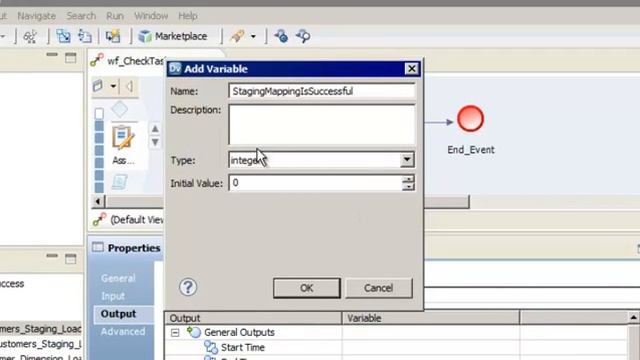Image resolution: width=640 pixels, height=360 pixels.
Task: Select the gateway diamond palette icon
Action: pyautogui.click(x=120, y=109)
